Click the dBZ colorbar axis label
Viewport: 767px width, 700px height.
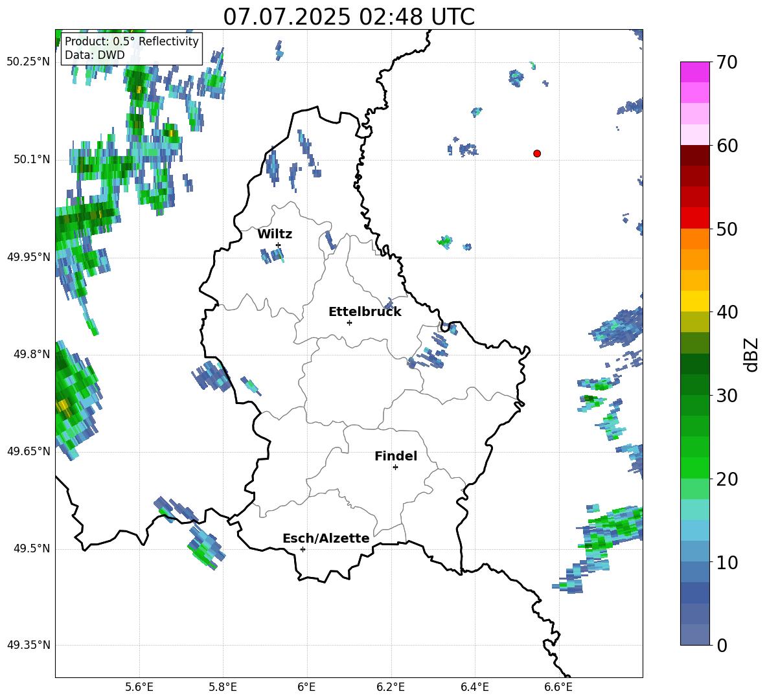point(751,354)
